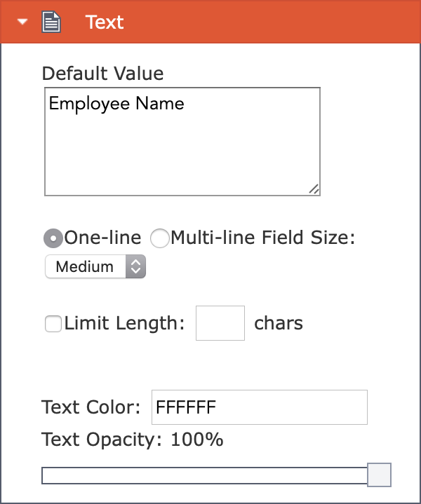Click inside the Default Value text area
This screenshot has width=421, height=504.
click(x=182, y=142)
